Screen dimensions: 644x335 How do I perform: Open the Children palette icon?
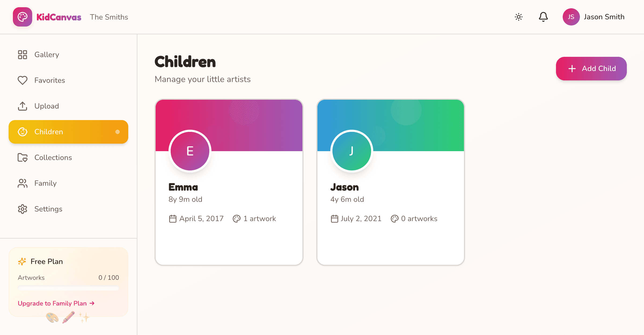click(x=23, y=132)
